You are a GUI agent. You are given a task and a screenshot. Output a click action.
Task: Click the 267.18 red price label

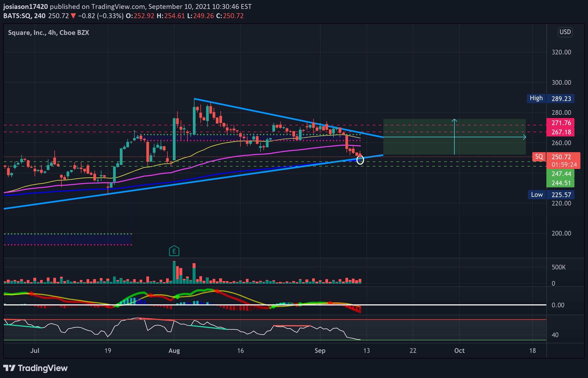pos(560,132)
